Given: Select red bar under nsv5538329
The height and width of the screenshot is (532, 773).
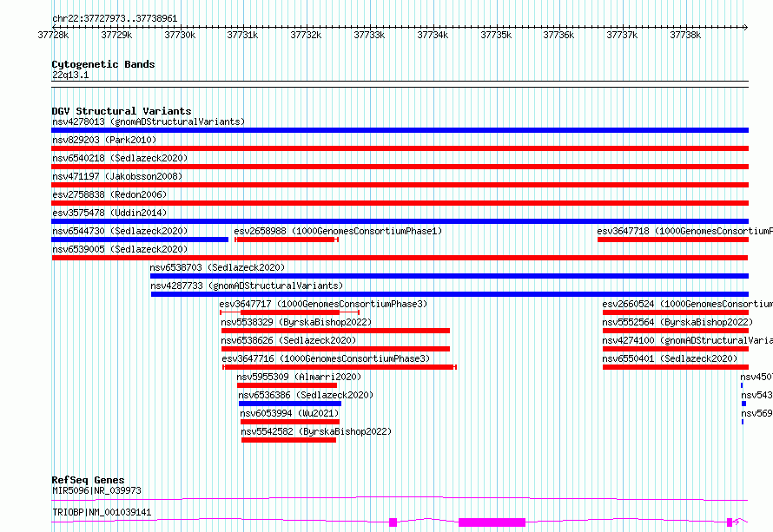Looking at the screenshot, I should click(x=336, y=331).
